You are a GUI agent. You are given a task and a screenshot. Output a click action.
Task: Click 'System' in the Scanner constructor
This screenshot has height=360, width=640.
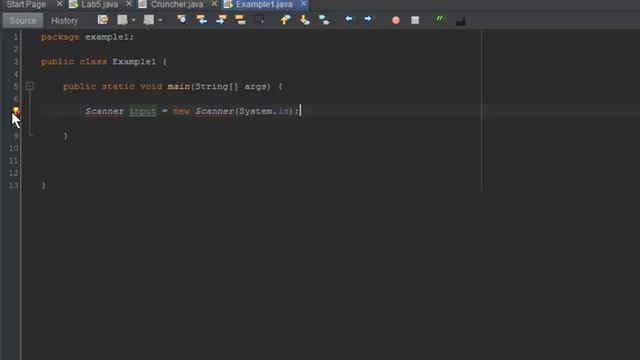(x=256, y=111)
